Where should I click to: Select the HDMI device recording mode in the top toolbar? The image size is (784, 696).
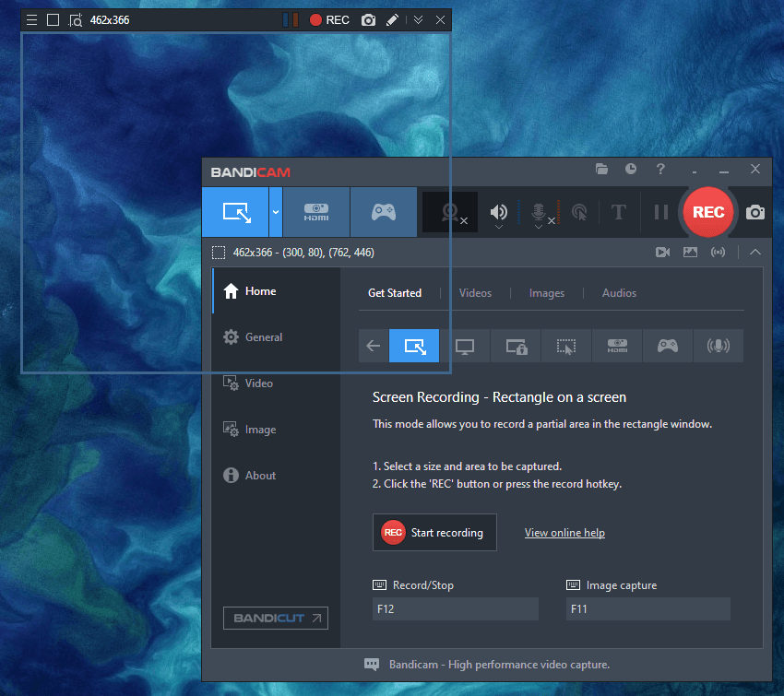coord(316,212)
